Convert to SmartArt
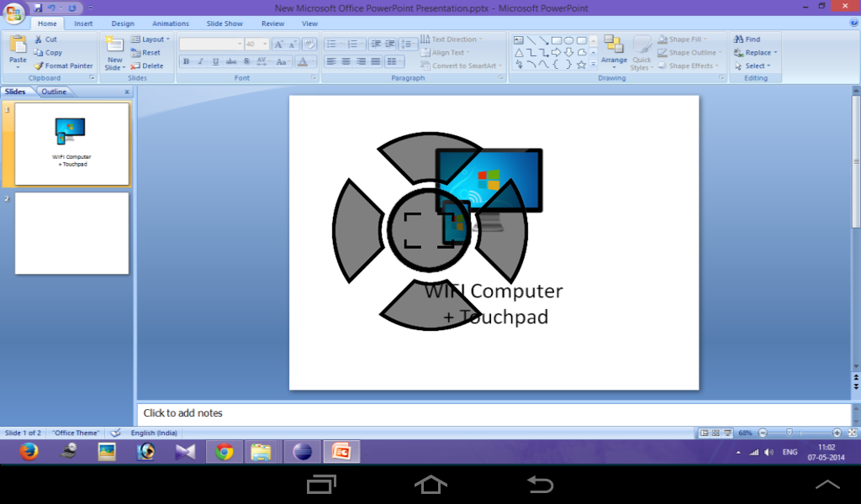 [462, 66]
